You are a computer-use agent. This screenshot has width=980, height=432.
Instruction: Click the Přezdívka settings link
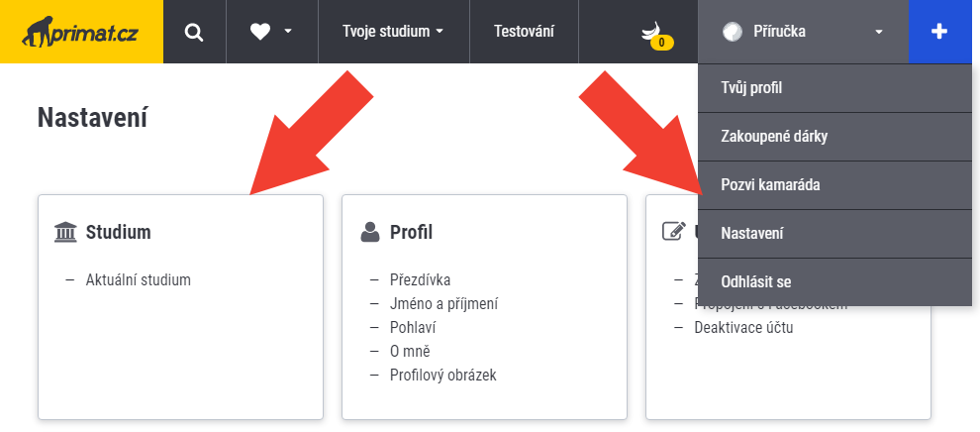tap(420, 279)
